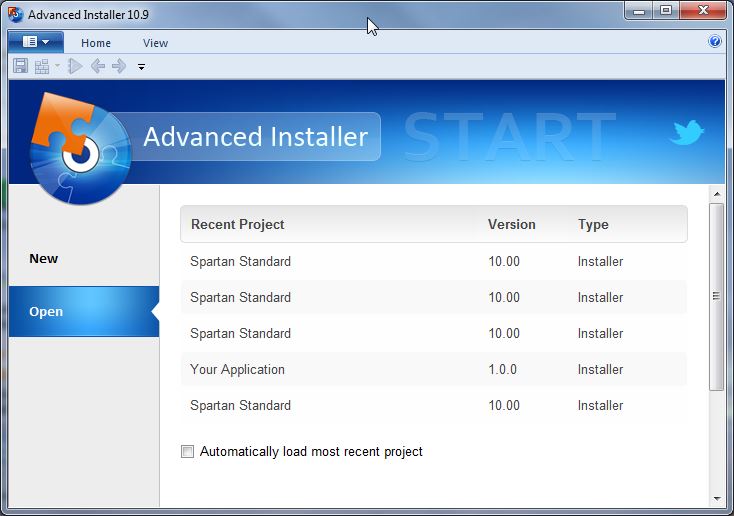The width and height of the screenshot is (734, 516).
Task: Click the Advanced Installer title bar icon
Action: click(x=15, y=15)
